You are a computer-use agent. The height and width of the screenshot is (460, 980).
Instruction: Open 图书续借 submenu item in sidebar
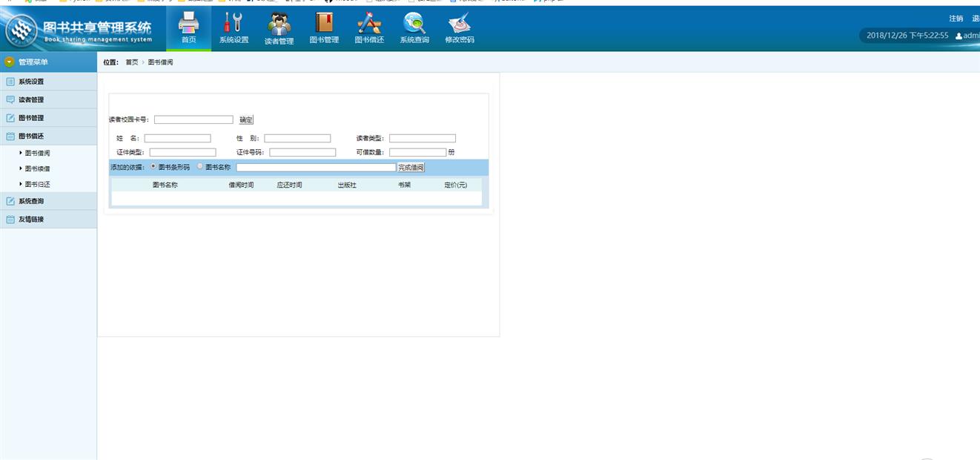point(37,169)
